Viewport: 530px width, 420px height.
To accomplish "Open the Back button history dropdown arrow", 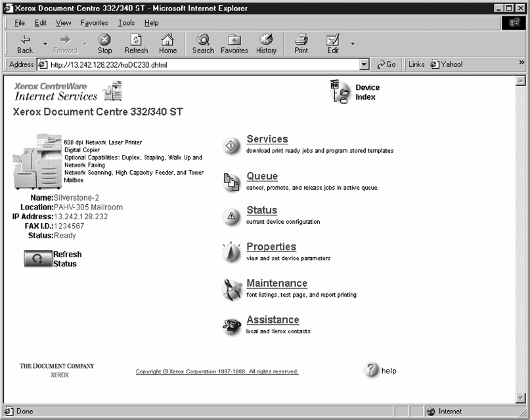I will [x=45, y=44].
